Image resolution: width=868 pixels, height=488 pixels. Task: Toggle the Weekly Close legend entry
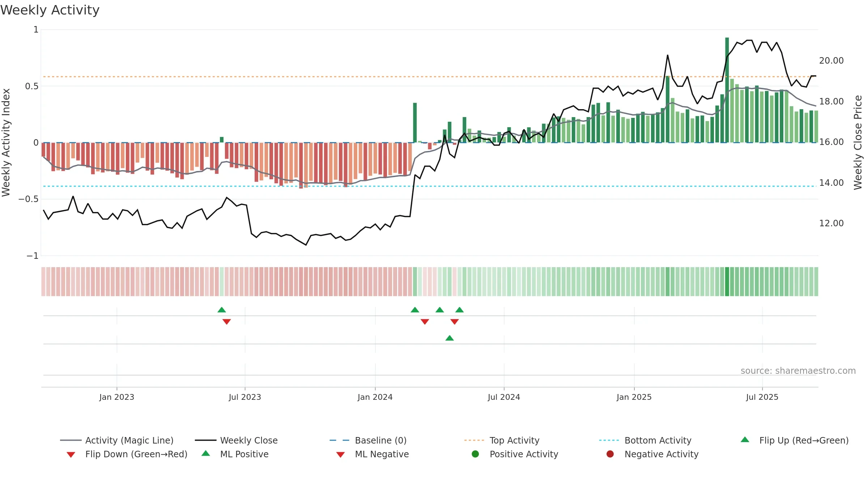point(236,440)
